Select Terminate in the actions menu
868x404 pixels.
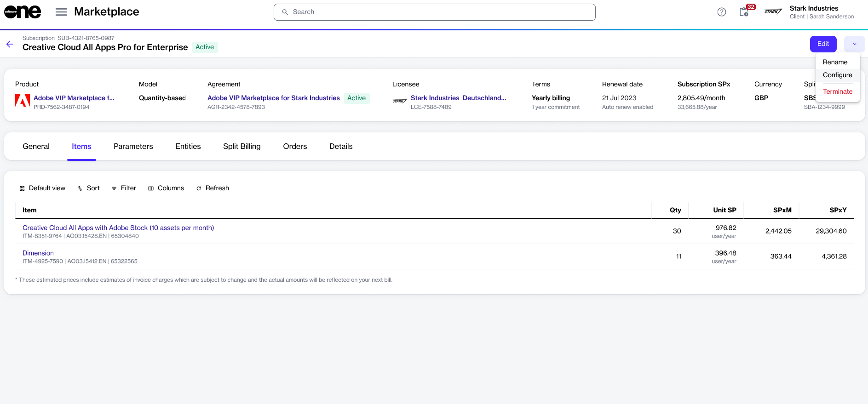point(837,91)
